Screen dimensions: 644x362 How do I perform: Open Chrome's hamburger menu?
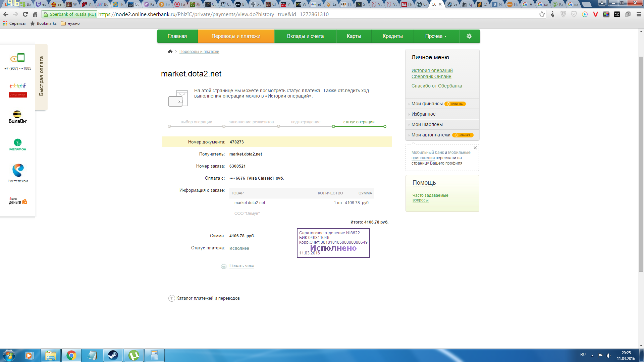point(639,14)
